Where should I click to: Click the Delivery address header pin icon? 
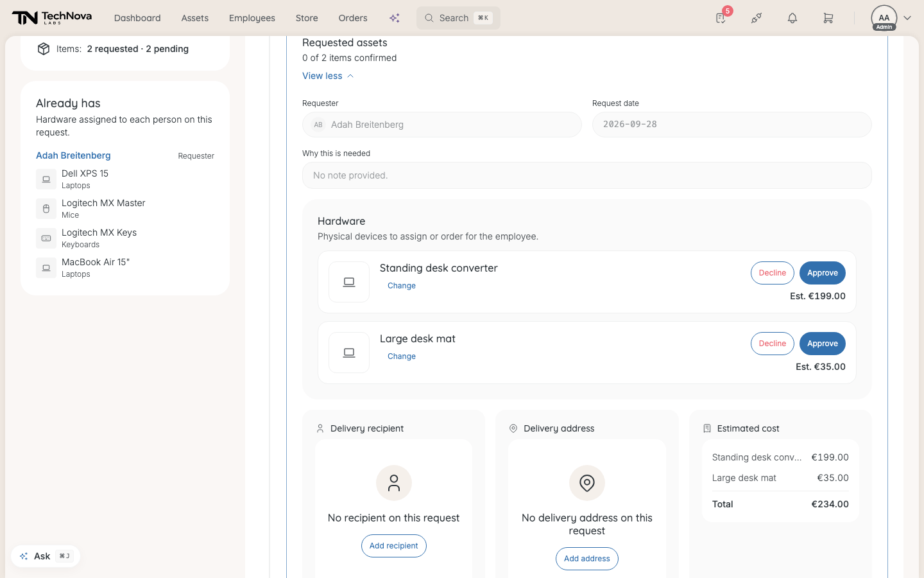coord(513,428)
